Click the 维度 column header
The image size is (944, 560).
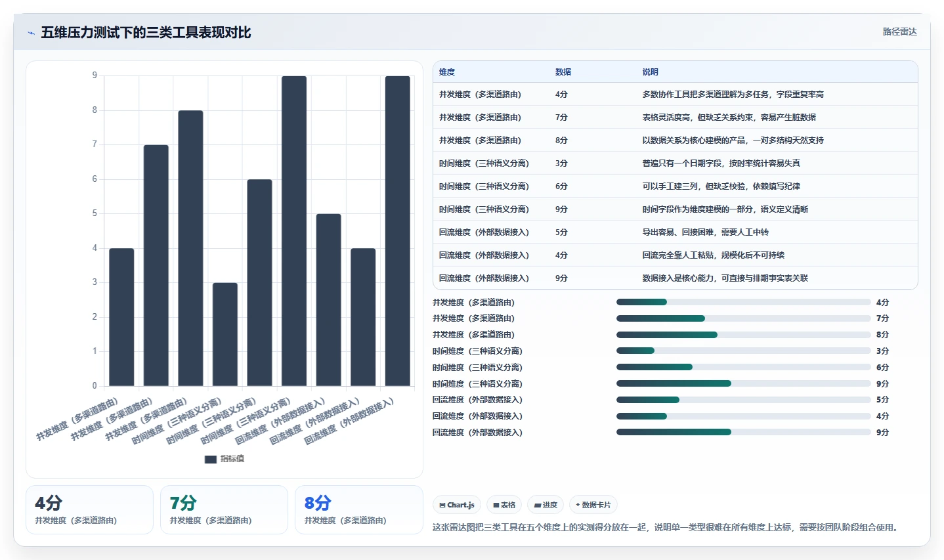(447, 72)
